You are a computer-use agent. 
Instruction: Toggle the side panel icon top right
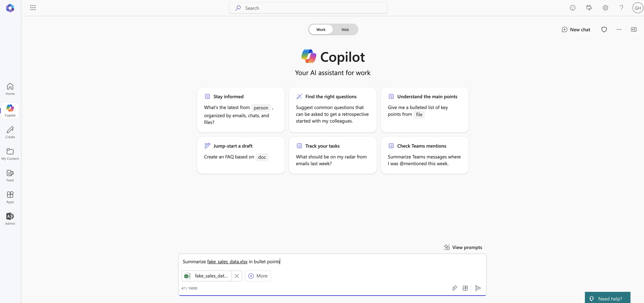tap(634, 30)
